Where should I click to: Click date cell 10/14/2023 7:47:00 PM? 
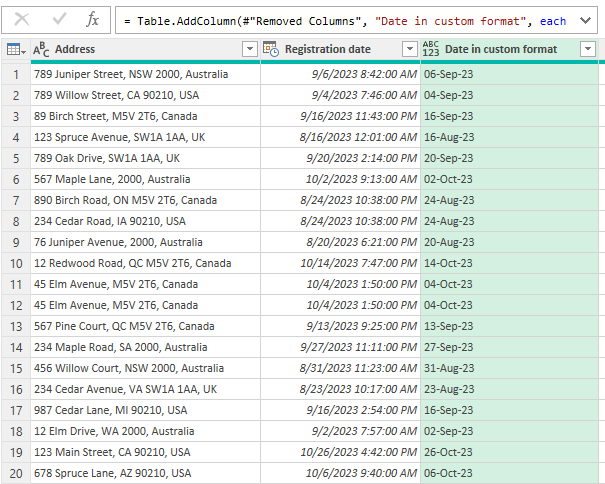(341, 263)
